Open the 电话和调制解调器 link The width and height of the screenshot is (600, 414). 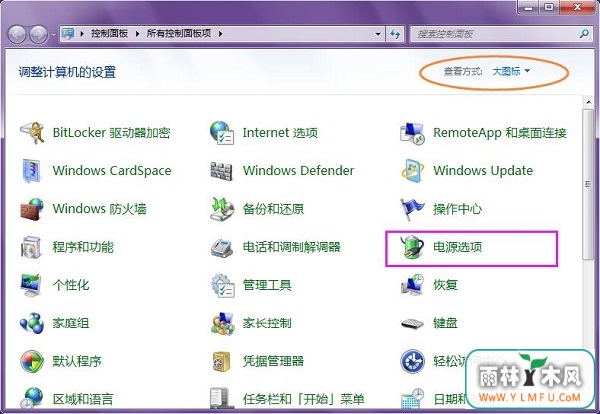point(292,247)
